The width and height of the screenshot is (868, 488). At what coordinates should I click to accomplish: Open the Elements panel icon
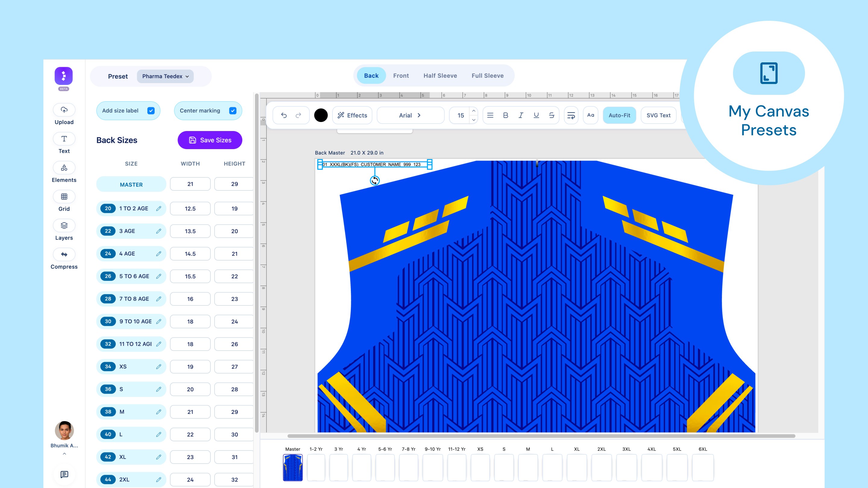(64, 168)
